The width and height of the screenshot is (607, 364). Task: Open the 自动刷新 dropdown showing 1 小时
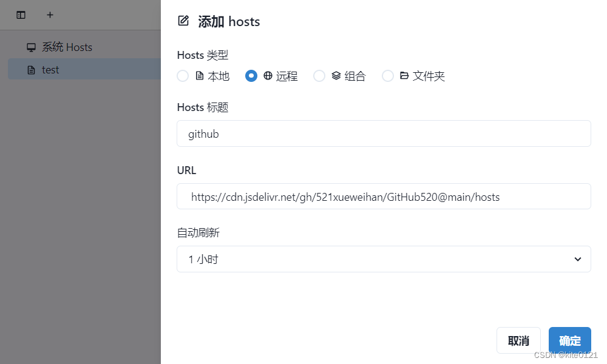point(384,259)
